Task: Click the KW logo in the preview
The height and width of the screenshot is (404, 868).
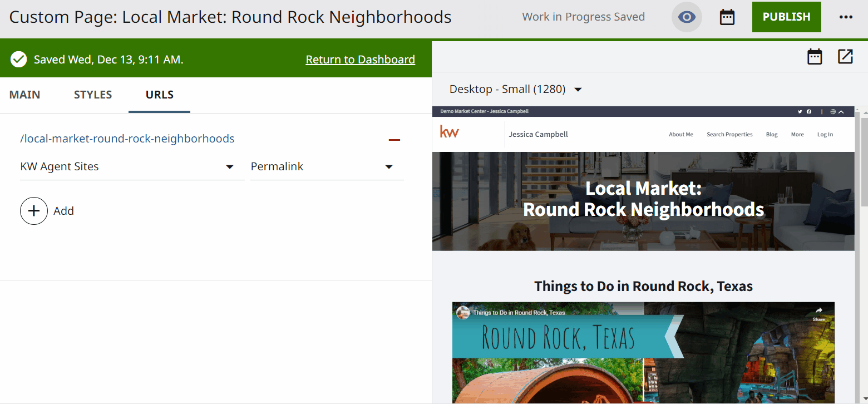Action: coord(449,132)
